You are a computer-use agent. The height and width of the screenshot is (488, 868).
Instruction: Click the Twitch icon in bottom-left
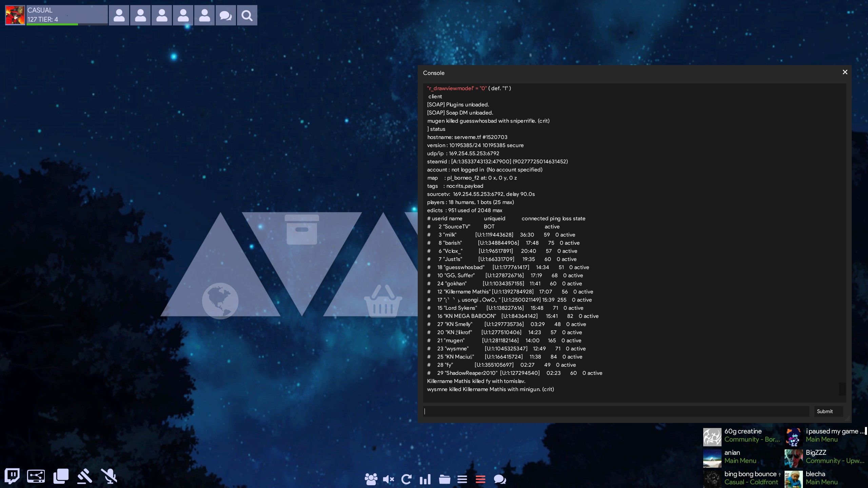click(x=12, y=476)
